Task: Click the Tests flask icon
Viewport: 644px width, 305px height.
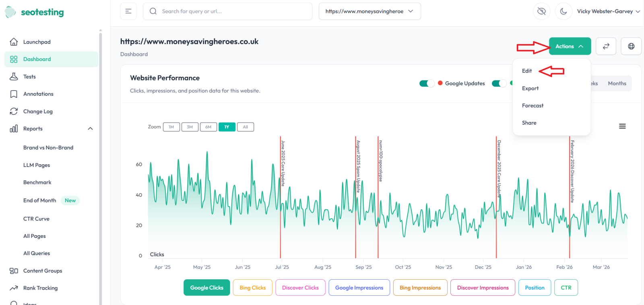Action: (14, 76)
